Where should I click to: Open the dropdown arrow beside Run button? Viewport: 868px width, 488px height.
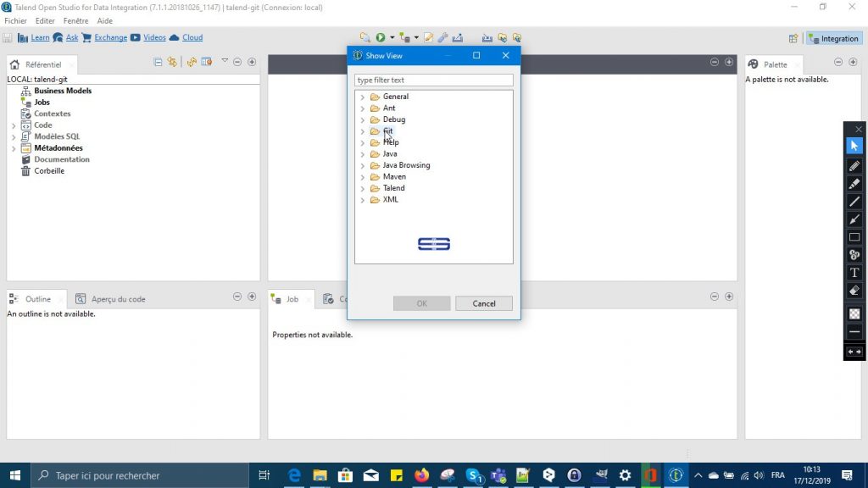[392, 37]
